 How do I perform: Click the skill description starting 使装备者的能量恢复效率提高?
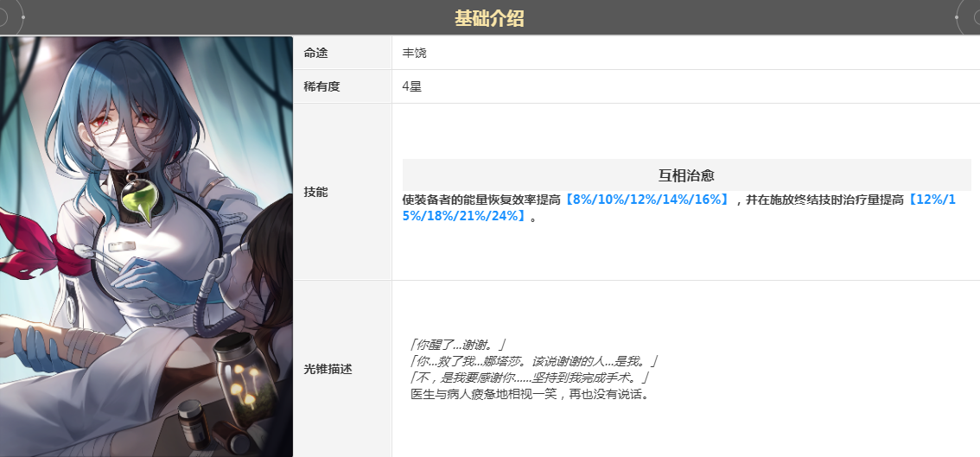pos(679,208)
